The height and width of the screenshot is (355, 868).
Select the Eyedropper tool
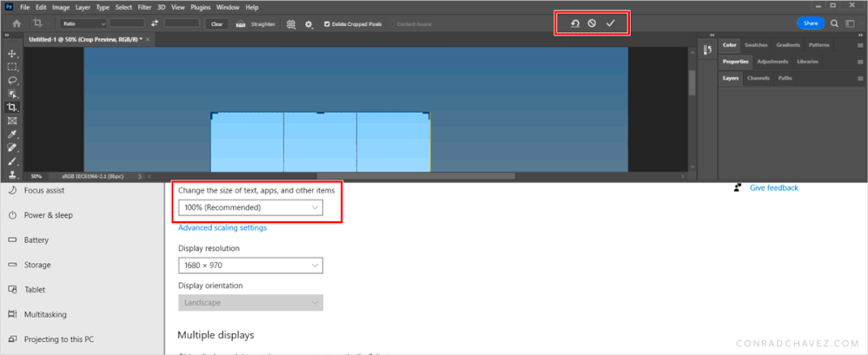11,135
